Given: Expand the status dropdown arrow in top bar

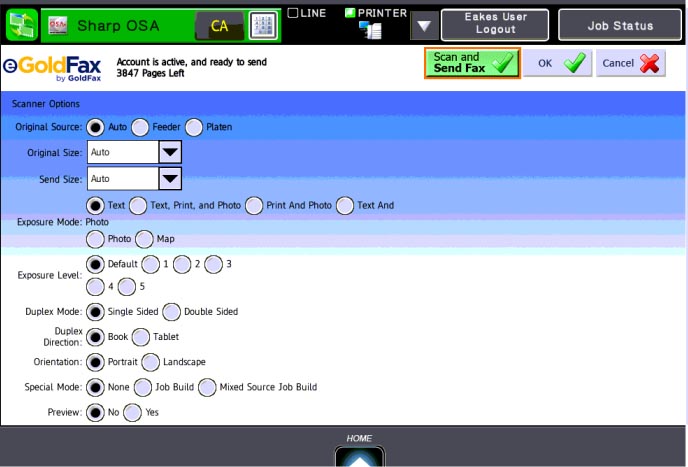Looking at the screenshot, I should (x=424, y=26).
